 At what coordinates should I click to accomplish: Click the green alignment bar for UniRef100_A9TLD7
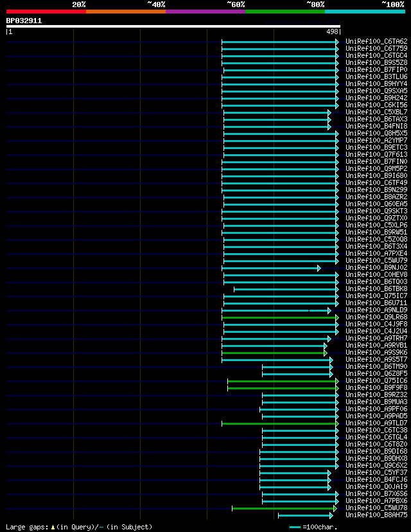pos(281,424)
